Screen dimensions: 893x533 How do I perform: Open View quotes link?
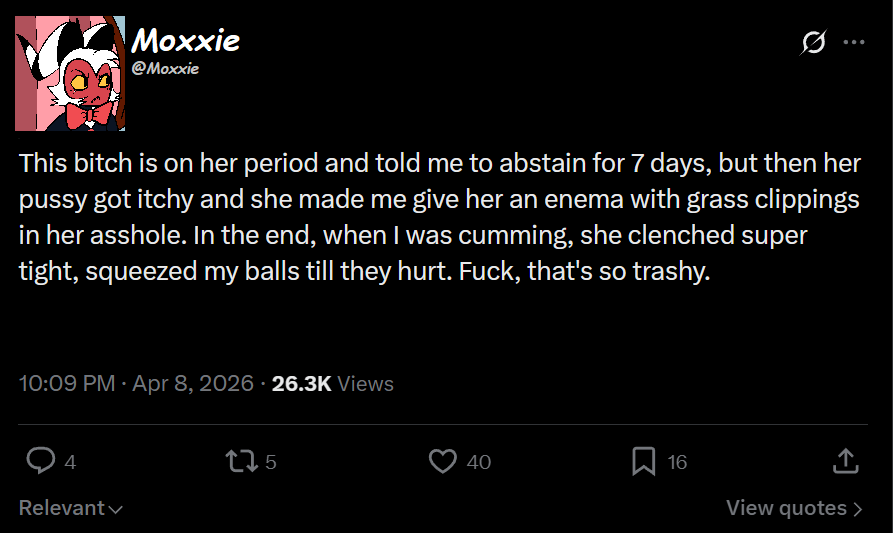[x=794, y=507]
